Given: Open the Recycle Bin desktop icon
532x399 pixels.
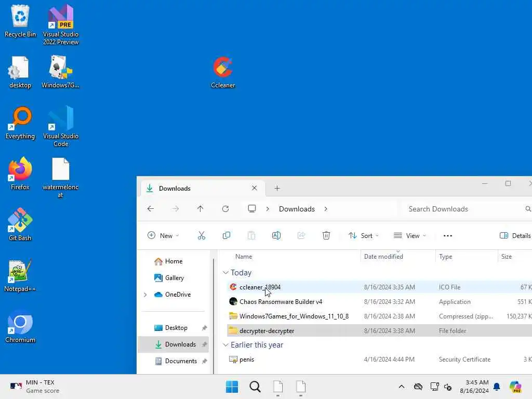Looking at the screenshot, I should (x=20, y=21).
